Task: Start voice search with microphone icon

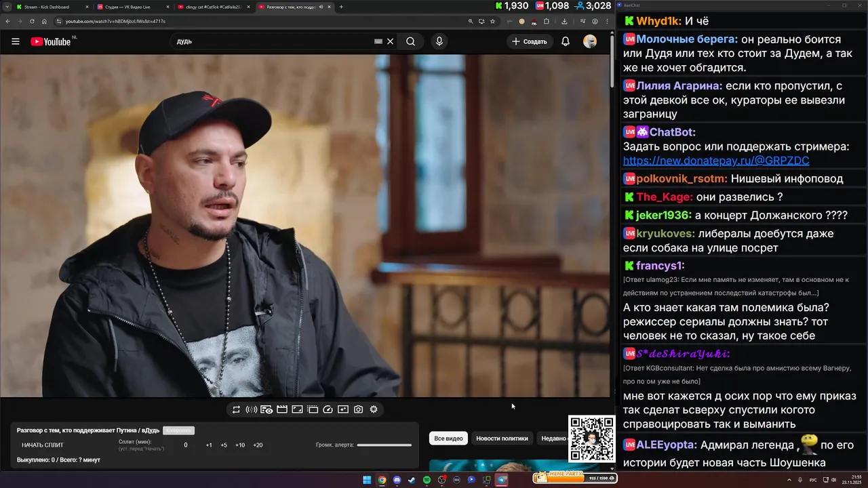Action: pos(439,41)
